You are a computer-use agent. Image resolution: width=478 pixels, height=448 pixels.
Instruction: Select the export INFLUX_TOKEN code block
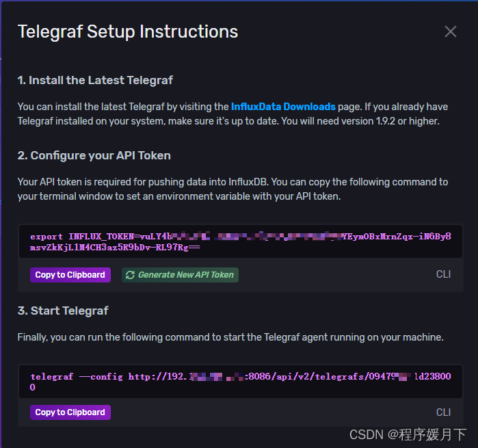point(241,241)
